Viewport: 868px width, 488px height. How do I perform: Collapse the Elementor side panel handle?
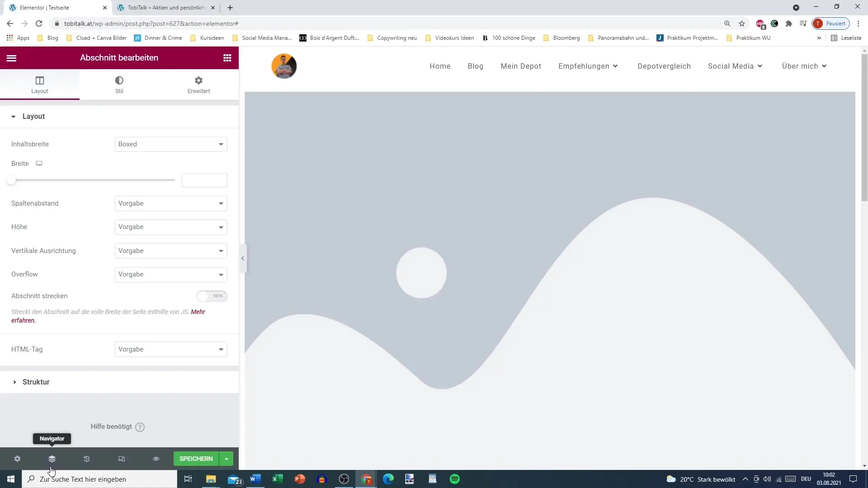pyautogui.click(x=243, y=258)
